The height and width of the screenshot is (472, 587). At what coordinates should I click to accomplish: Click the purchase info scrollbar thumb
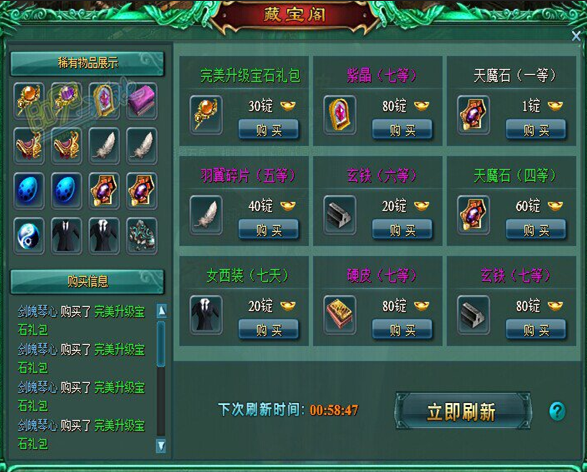[x=161, y=343]
